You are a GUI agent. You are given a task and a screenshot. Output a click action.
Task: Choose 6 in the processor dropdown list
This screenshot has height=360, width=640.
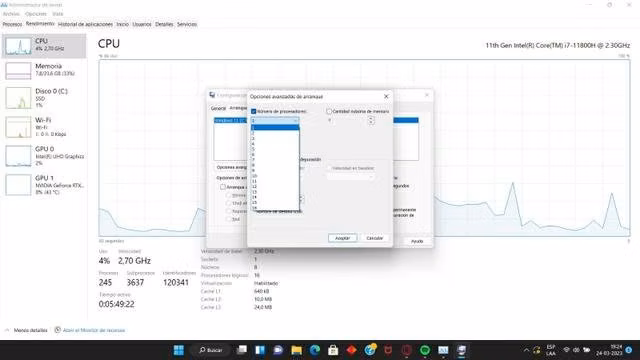click(x=275, y=154)
